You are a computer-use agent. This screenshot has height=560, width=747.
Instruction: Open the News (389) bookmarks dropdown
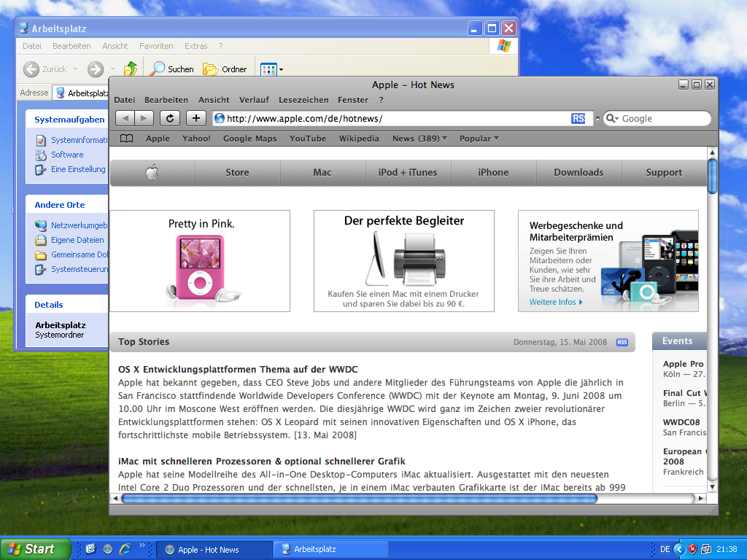click(419, 139)
